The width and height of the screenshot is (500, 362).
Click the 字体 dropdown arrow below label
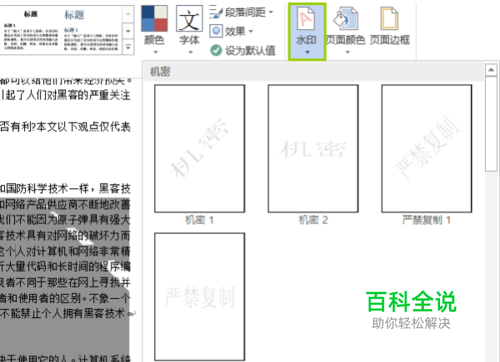coord(191,52)
